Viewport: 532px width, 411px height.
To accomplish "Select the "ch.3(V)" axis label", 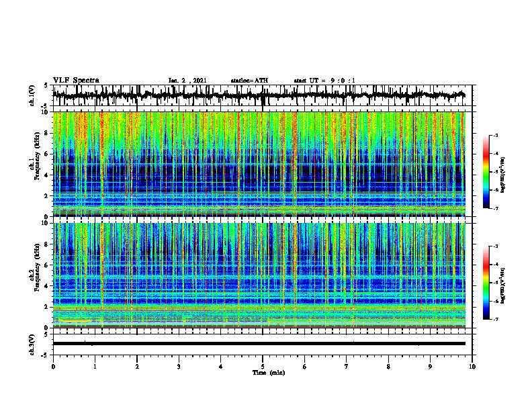I will click(x=32, y=345).
